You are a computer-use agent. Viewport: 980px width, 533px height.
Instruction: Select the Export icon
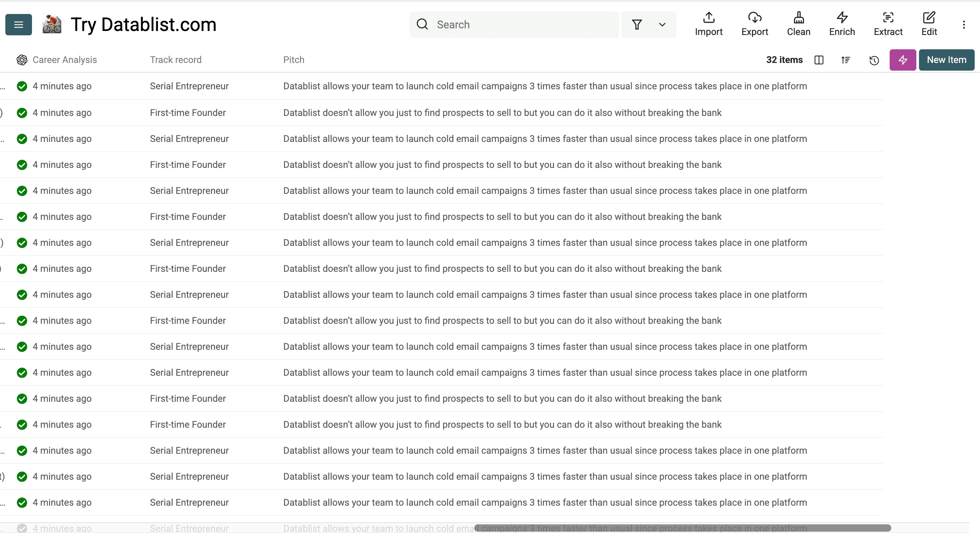coord(755,24)
